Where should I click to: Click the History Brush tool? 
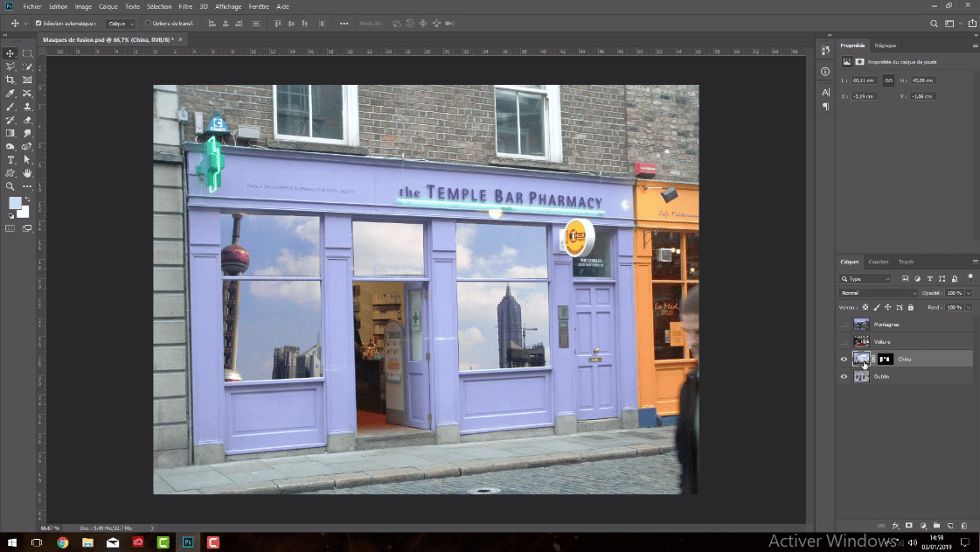click(x=10, y=120)
